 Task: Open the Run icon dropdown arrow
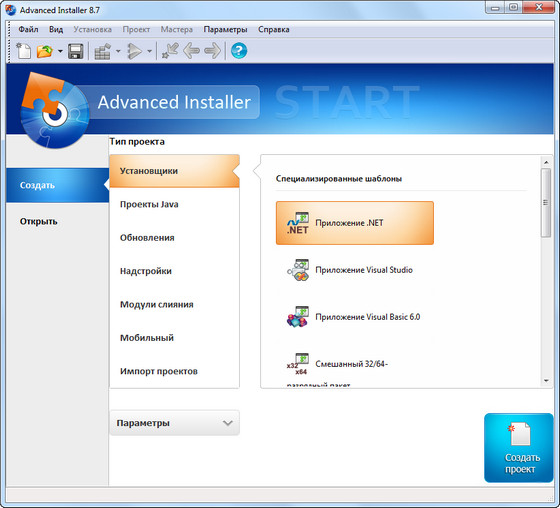(x=150, y=51)
